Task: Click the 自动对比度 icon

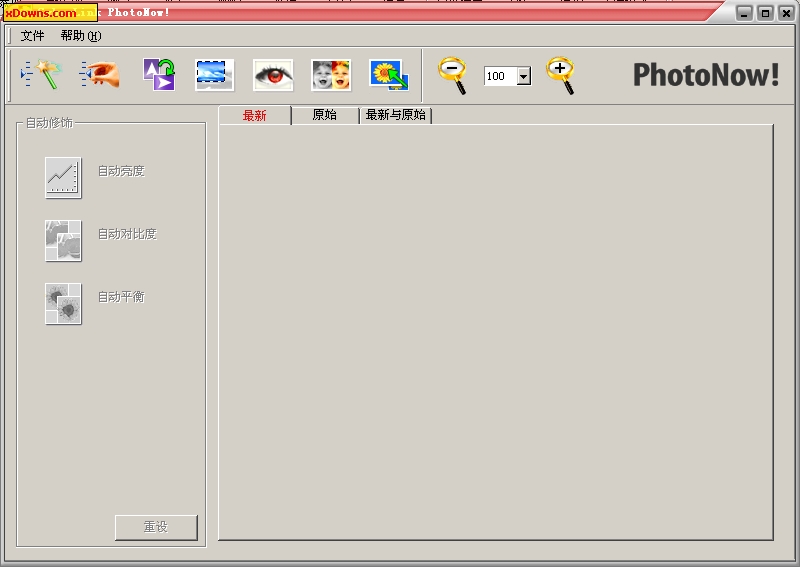Action: [x=63, y=241]
